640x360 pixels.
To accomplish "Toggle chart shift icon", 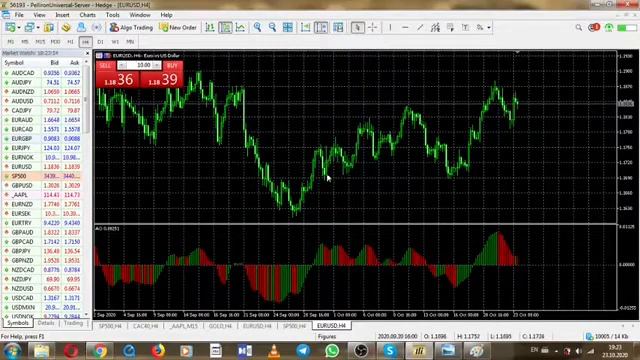I will coord(321,27).
